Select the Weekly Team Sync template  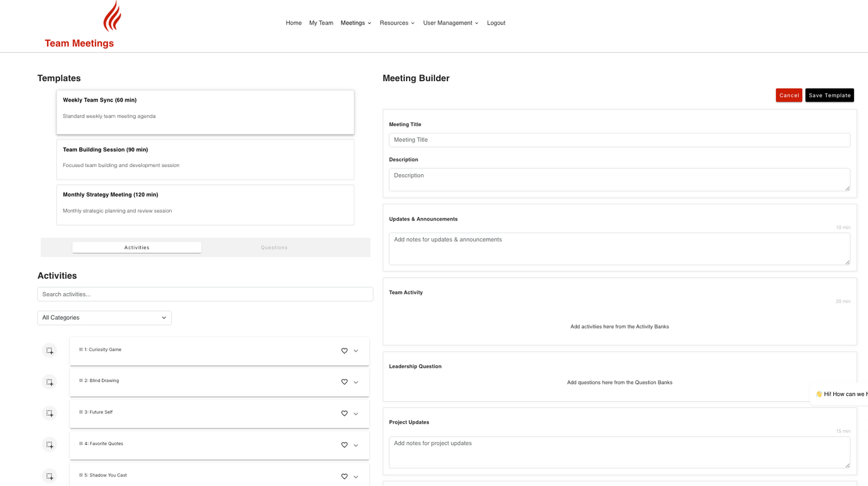[x=205, y=112]
